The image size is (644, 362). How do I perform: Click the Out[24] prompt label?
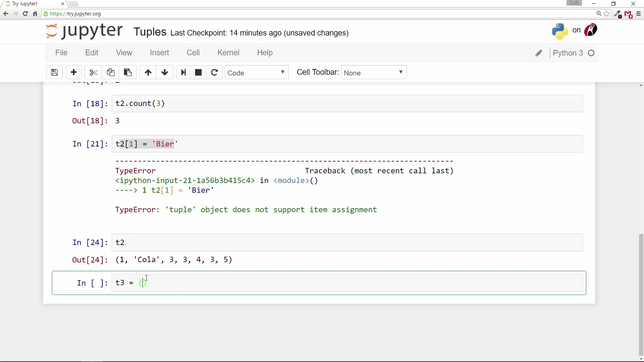coord(90,260)
